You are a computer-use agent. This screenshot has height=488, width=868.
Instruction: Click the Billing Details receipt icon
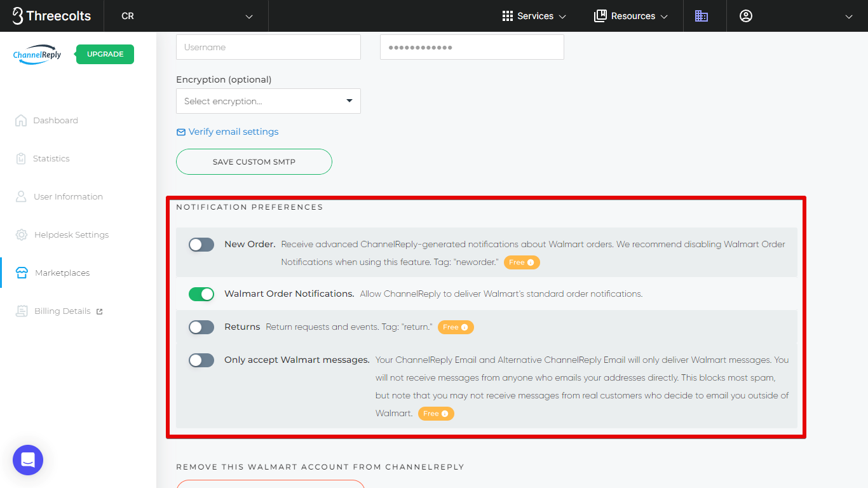22,311
